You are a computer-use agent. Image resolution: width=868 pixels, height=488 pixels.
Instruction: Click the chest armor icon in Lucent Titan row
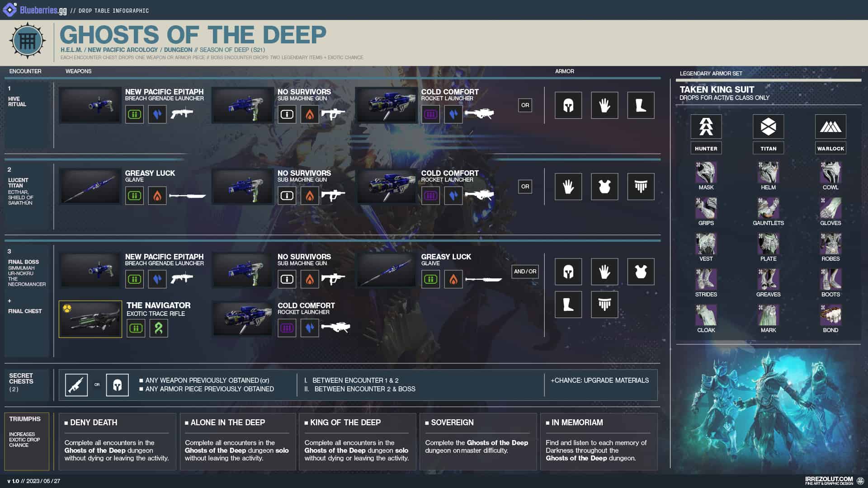pos(604,187)
